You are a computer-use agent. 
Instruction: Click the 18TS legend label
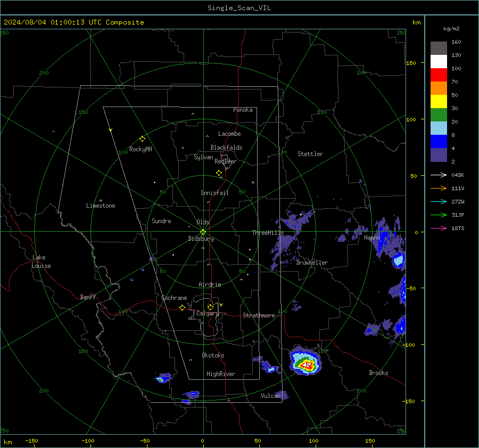458,228
